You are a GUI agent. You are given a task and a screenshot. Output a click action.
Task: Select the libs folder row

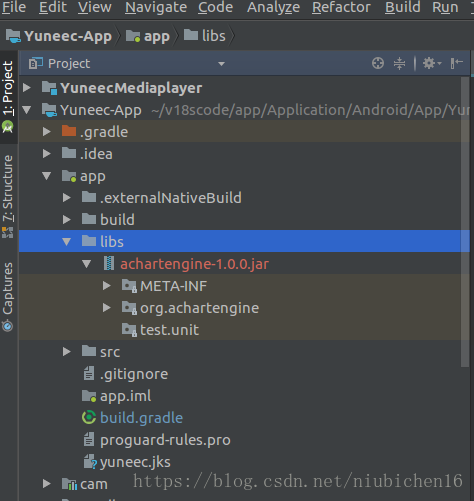coord(244,241)
